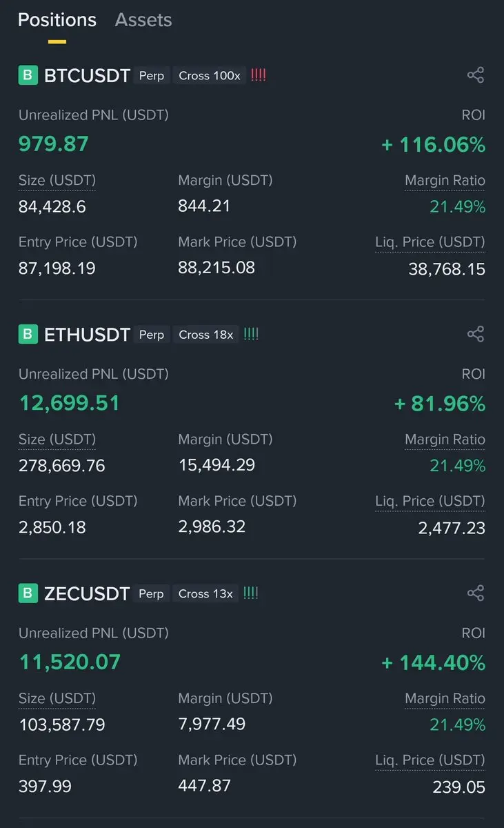Click the green B badge beside ZECUSDT
Viewport: 504px width, 828px height.
point(28,593)
